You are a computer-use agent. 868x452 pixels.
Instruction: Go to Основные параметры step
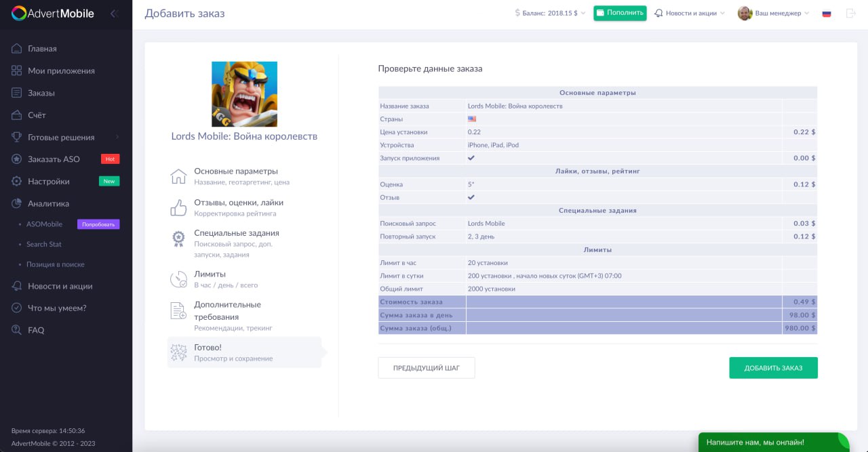pos(244,176)
